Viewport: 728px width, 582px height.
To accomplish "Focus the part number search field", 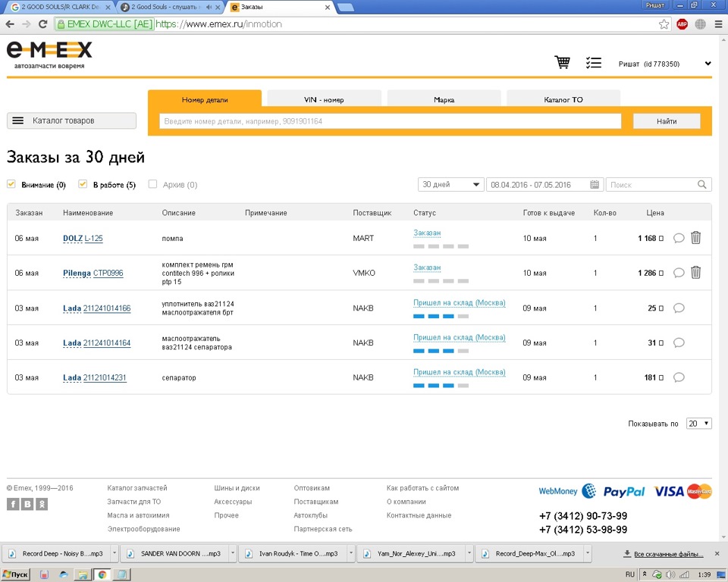I will [390, 121].
